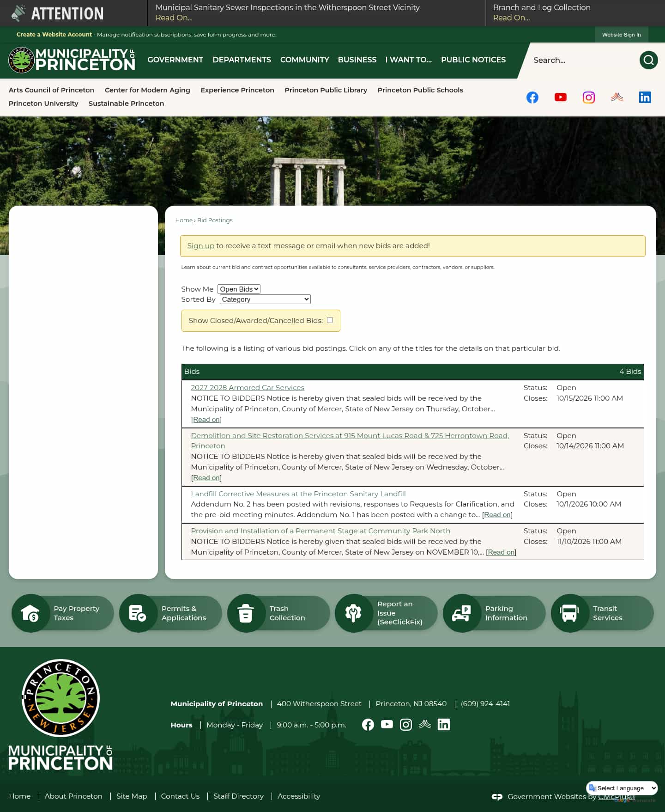Open the 2027-2028 Armored Car Services bid
This screenshot has height=812, width=665.
(248, 387)
